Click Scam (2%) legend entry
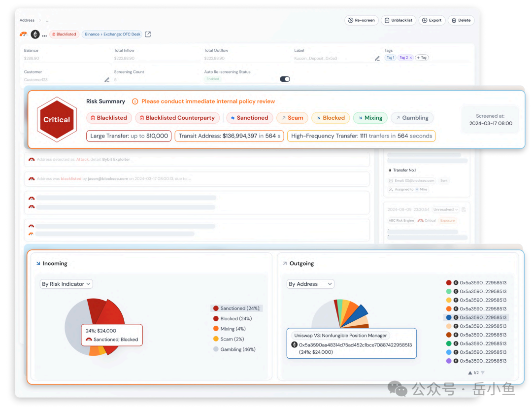Screen dimensions: 532x410 (229, 339)
